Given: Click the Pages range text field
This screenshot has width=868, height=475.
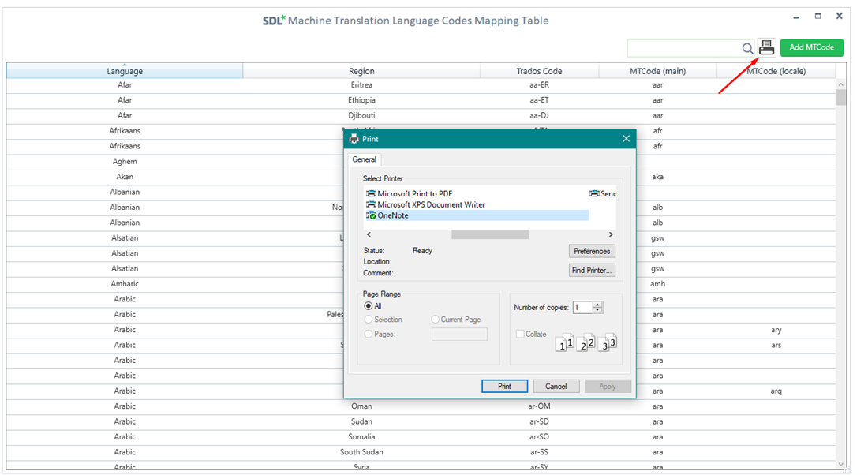Looking at the screenshot, I should pyautogui.click(x=459, y=334).
